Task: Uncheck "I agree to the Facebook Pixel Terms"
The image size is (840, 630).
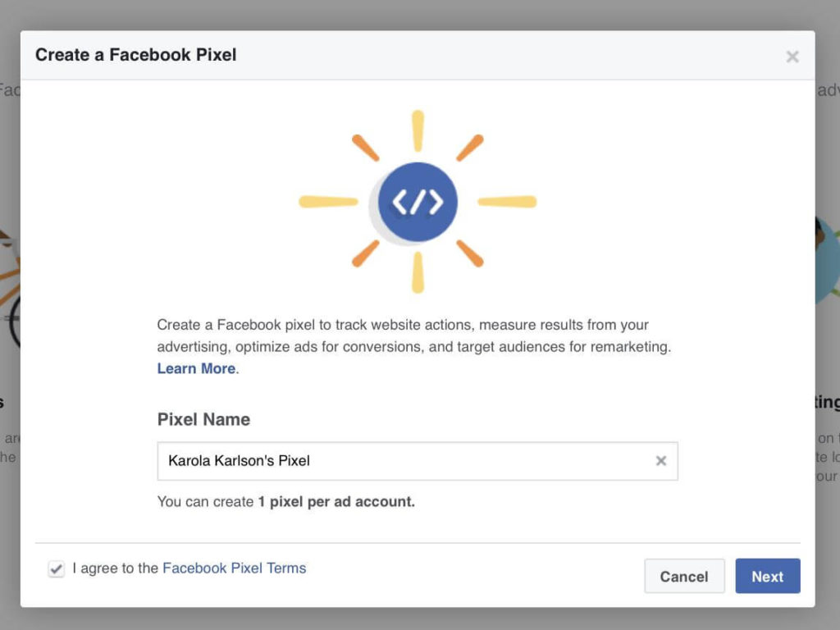Action: tap(56, 568)
